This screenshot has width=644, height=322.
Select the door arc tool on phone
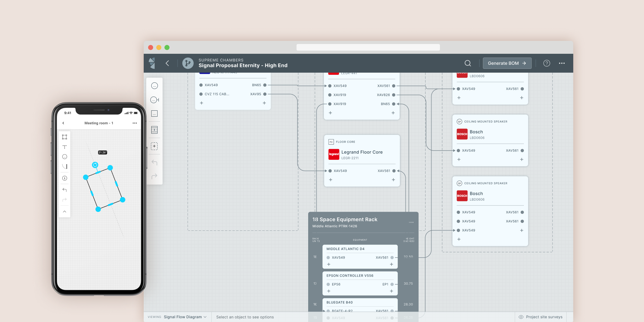[65, 166]
